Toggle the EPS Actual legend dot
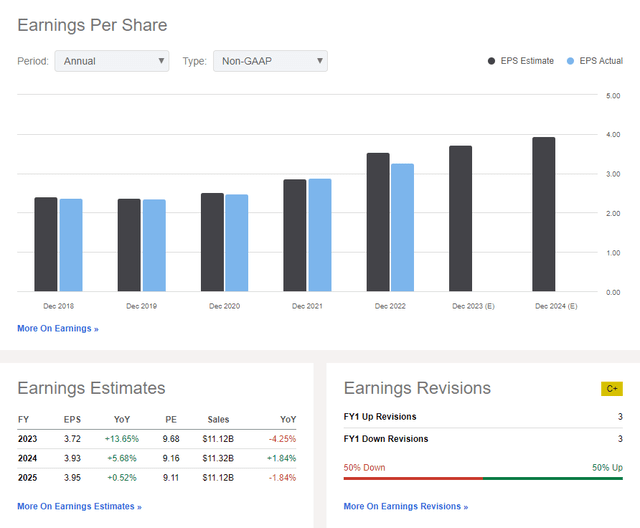 click(572, 62)
